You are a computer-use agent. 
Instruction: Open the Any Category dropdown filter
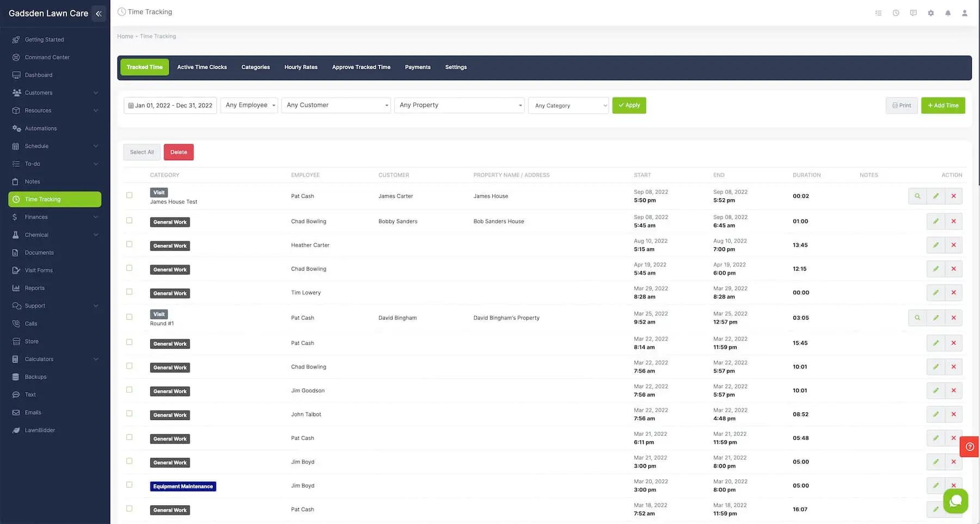point(568,106)
